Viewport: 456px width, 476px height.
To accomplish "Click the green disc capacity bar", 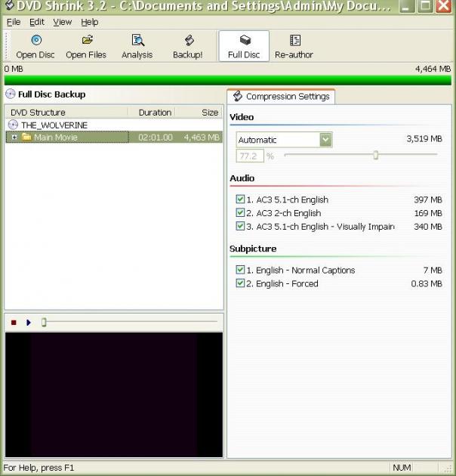I will click(227, 80).
